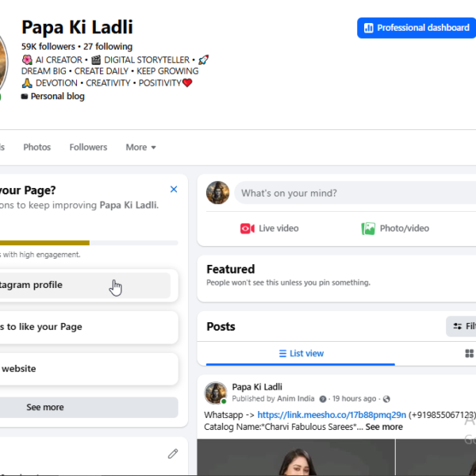Click the post author avatar thumbnail

pyautogui.click(x=216, y=393)
